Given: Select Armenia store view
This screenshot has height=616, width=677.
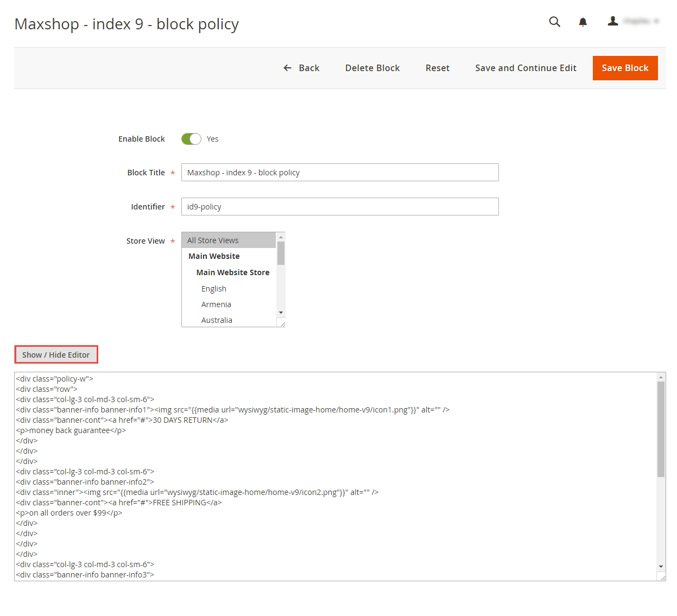Looking at the screenshot, I should [x=229, y=304].
